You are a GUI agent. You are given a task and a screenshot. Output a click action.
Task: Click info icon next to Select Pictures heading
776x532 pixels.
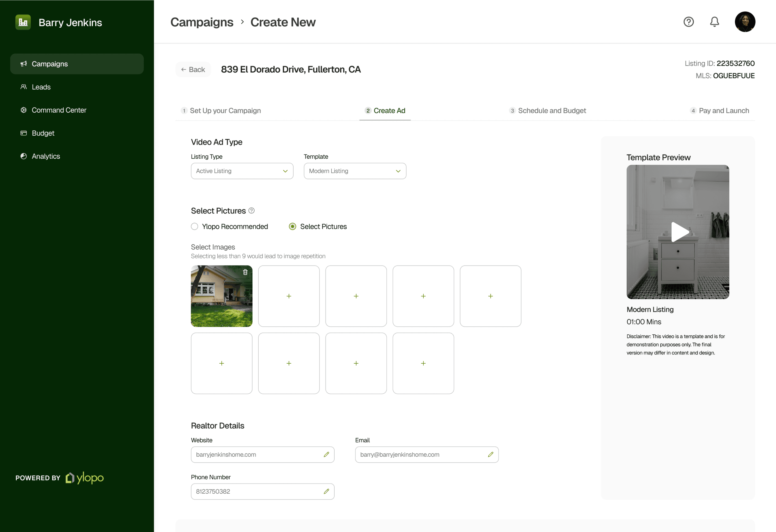click(251, 210)
